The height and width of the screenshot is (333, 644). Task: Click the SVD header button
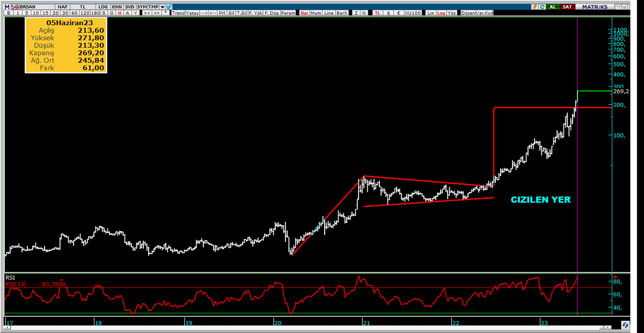click(x=130, y=6)
